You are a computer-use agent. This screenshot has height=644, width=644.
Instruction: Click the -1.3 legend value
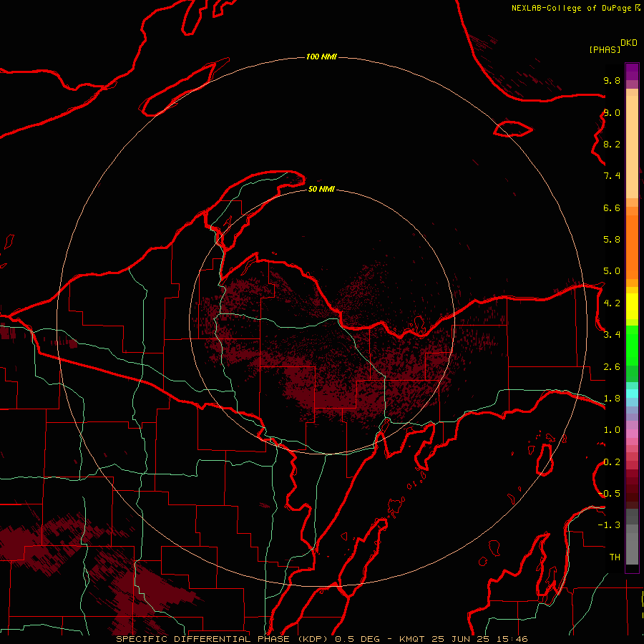point(609,525)
